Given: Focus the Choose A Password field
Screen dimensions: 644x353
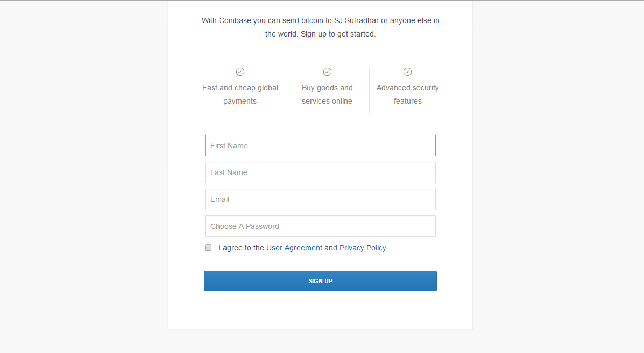Looking at the screenshot, I should (x=320, y=226).
